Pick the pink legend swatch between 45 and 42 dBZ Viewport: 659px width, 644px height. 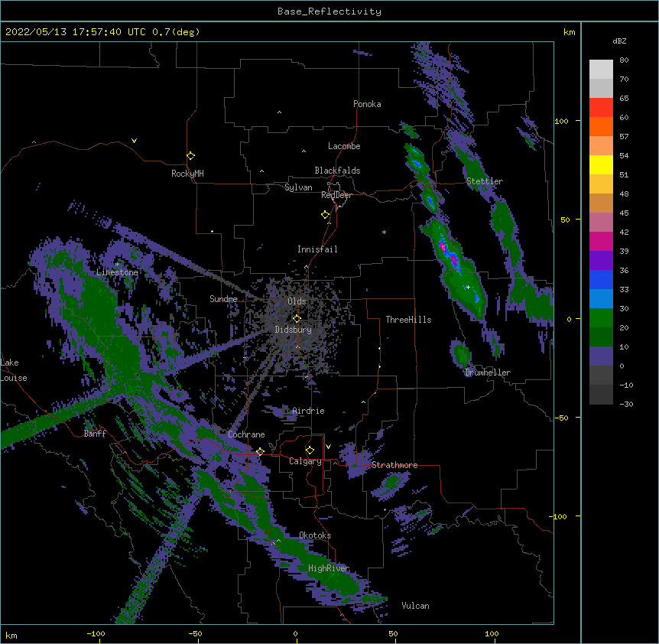pos(601,222)
